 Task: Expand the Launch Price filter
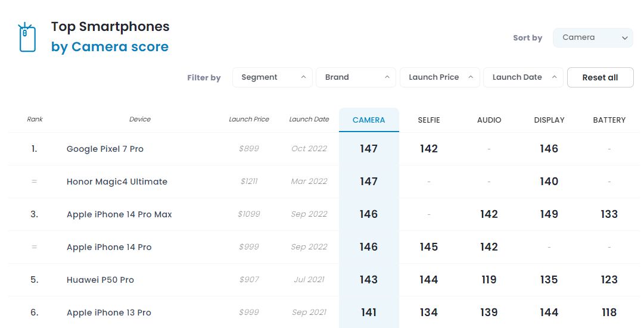click(440, 77)
